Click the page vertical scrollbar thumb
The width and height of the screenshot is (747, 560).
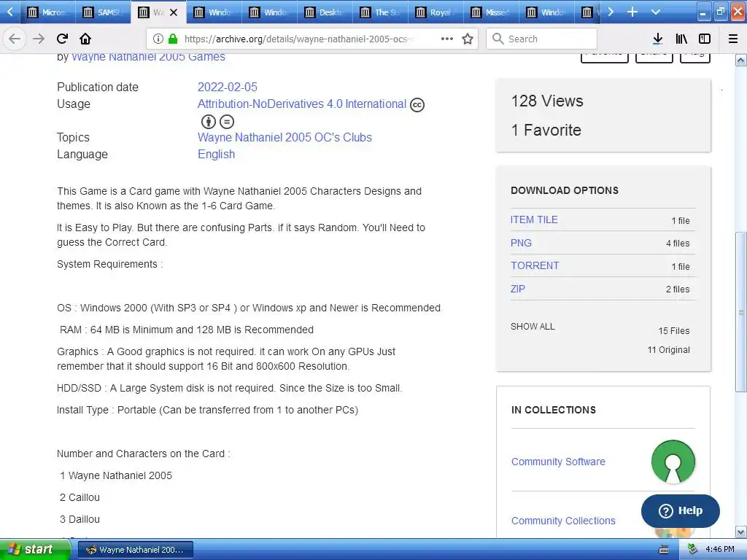[x=740, y=312]
